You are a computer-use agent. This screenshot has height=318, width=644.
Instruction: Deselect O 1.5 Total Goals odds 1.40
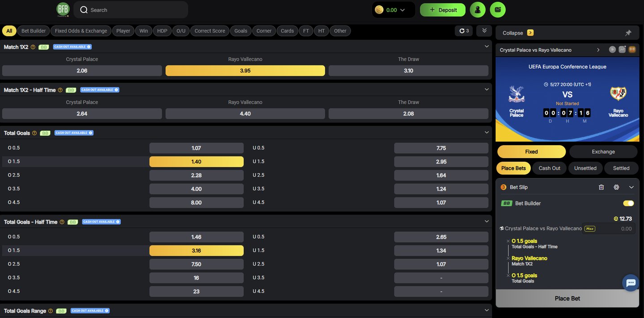196,162
